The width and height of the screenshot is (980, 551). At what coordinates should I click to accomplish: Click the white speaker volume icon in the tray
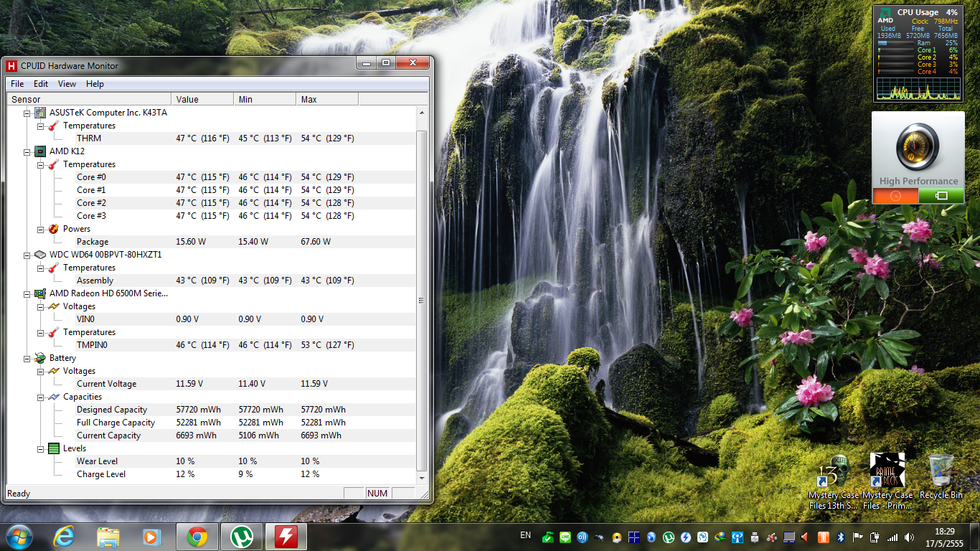click(x=910, y=537)
